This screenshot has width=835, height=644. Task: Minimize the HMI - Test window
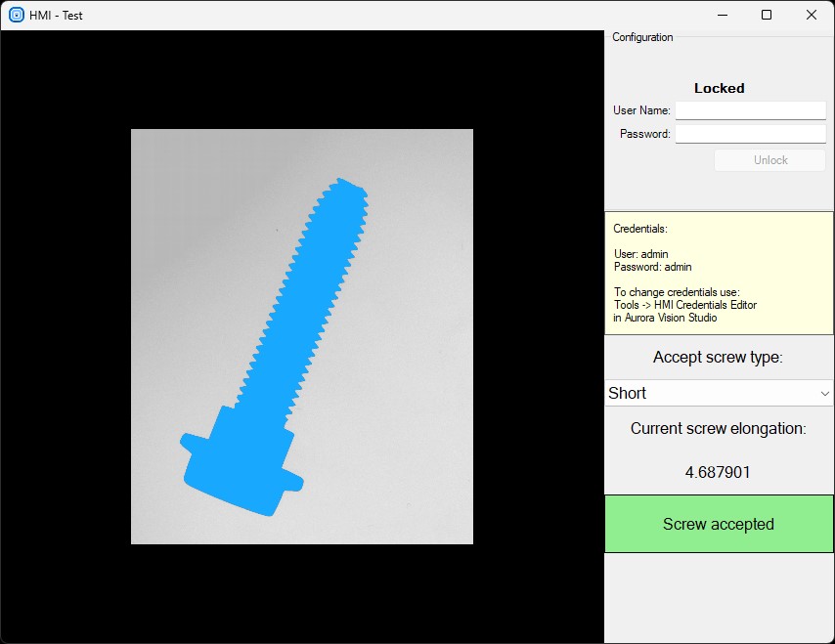[722, 15]
